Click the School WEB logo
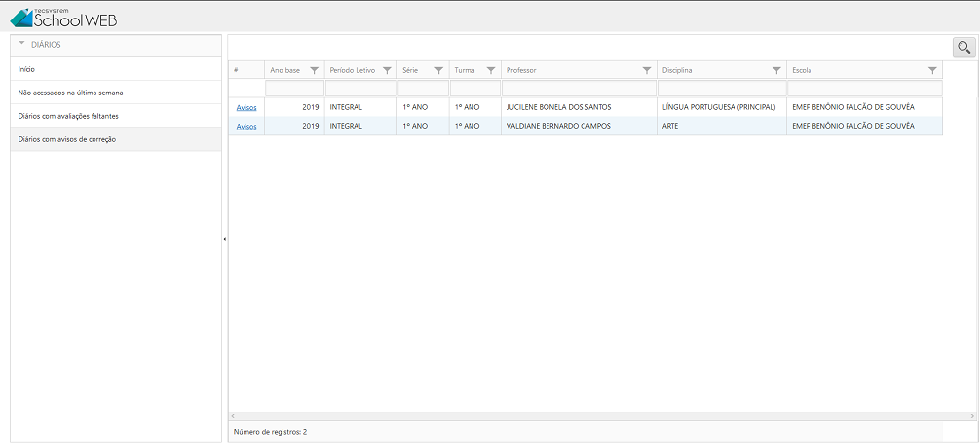Viewport: 980px width, 445px height. tap(63, 16)
